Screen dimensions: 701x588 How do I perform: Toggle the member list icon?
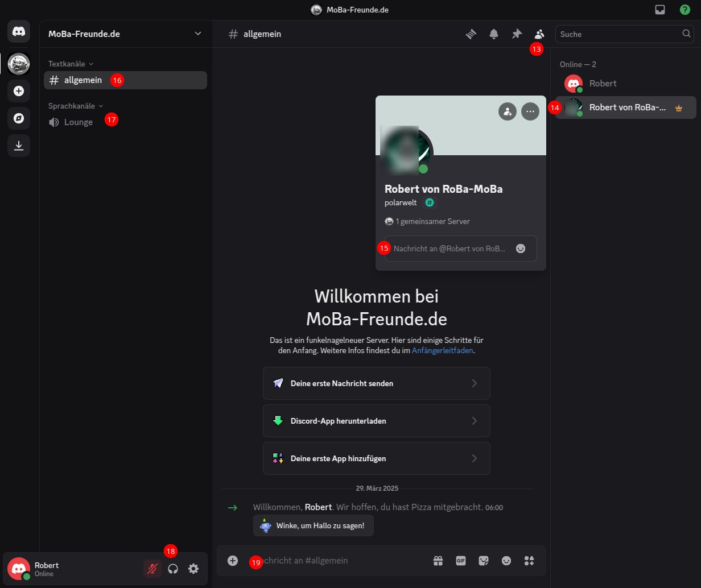[x=539, y=34]
